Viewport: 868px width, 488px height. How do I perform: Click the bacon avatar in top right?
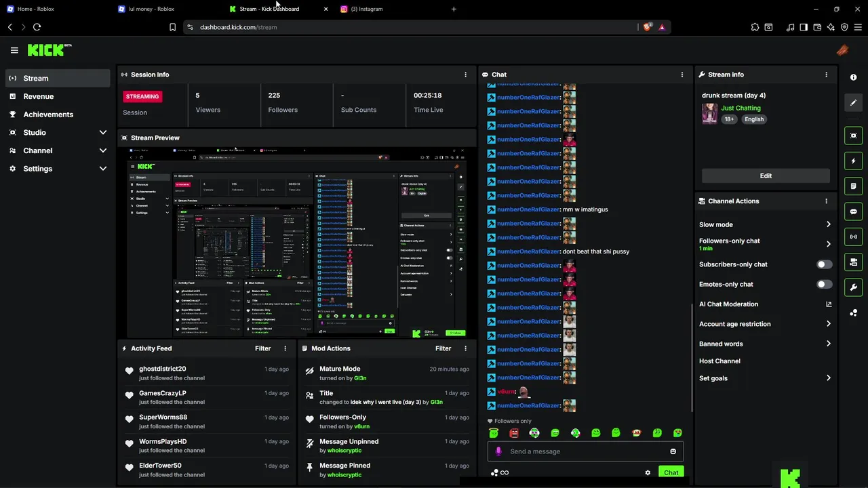click(842, 50)
